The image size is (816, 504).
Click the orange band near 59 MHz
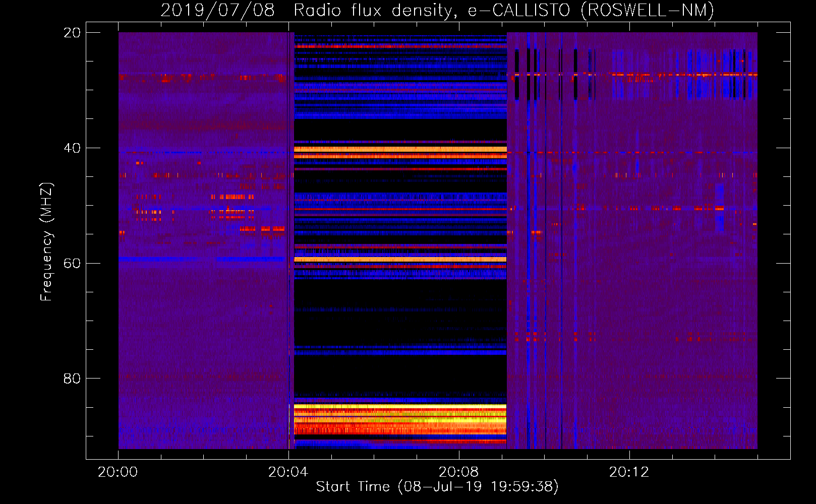tap(400, 259)
